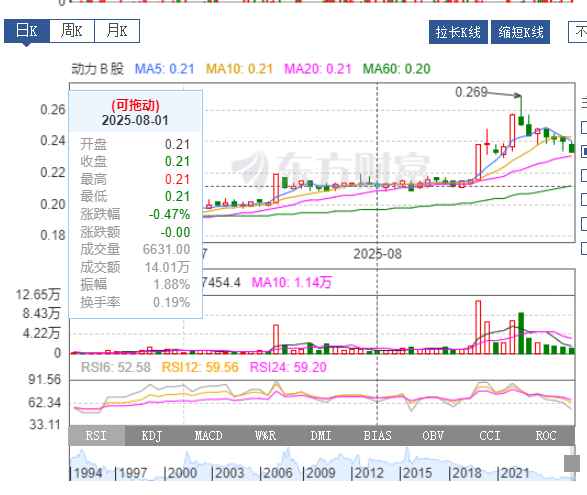The height and width of the screenshot is (495, 587).
Task: Select the MACD indicator tab
Action: point(209,436)
